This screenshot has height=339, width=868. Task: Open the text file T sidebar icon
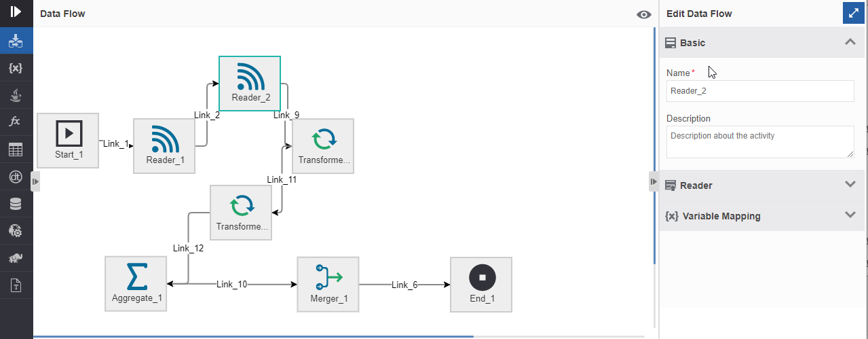click(16, 285)
